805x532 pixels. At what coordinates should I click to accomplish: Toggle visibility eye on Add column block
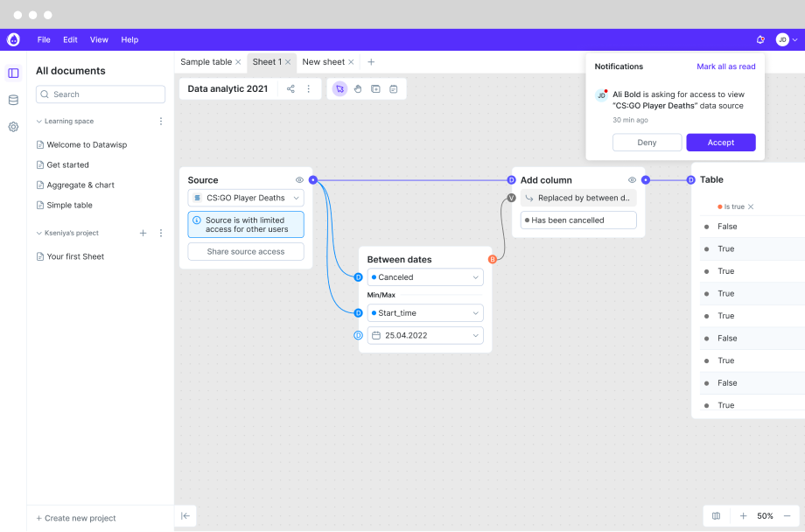[x=632, y=179]
